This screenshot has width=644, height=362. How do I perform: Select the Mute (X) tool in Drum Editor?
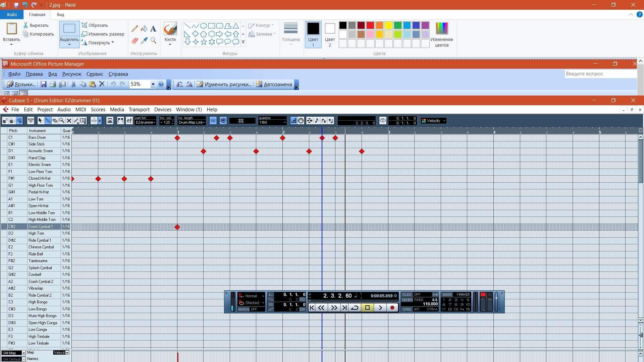click(69, 121)
